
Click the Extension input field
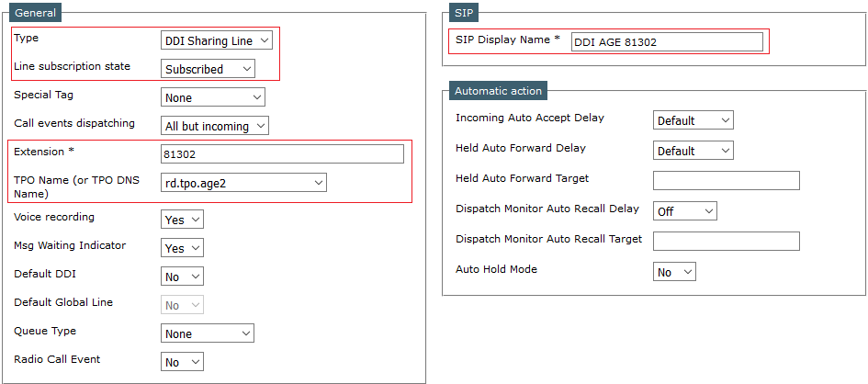pyautogui.click(x=282, y=153)
